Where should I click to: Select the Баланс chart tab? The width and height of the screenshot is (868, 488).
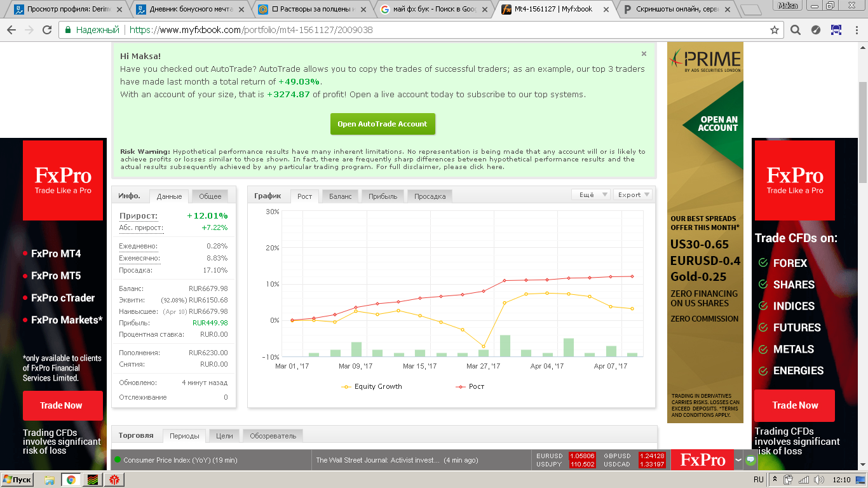pyautogui.click(x=340, y=196)
